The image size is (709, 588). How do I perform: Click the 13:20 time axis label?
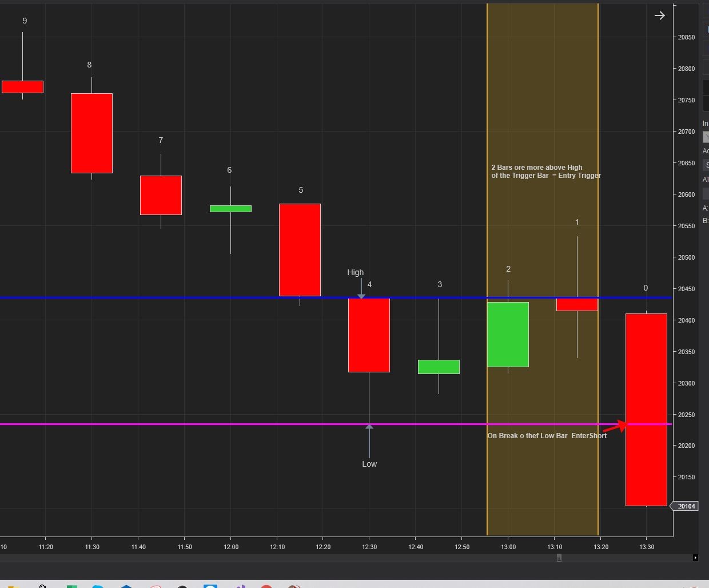click(x=601, y=547)
